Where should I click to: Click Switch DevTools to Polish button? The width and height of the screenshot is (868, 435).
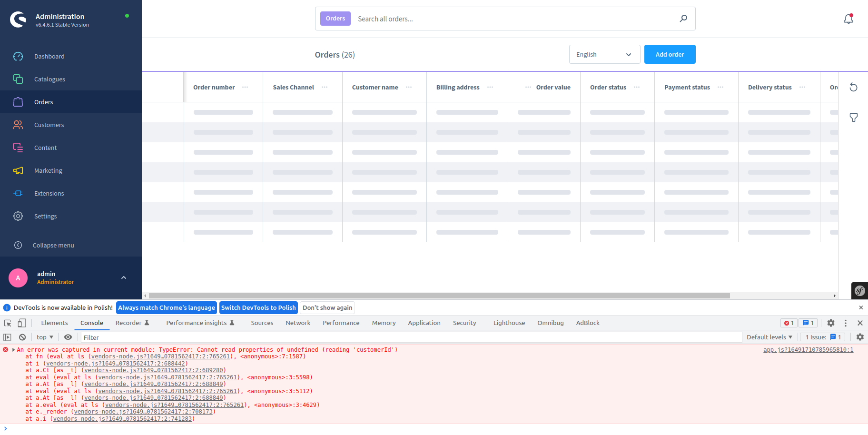click(x=258, y=307)
